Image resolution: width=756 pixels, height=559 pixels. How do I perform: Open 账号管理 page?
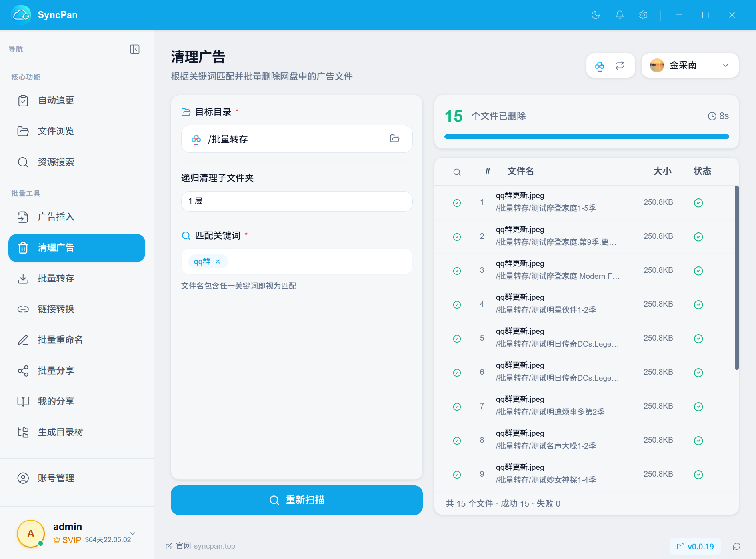[x=77, y=478]
